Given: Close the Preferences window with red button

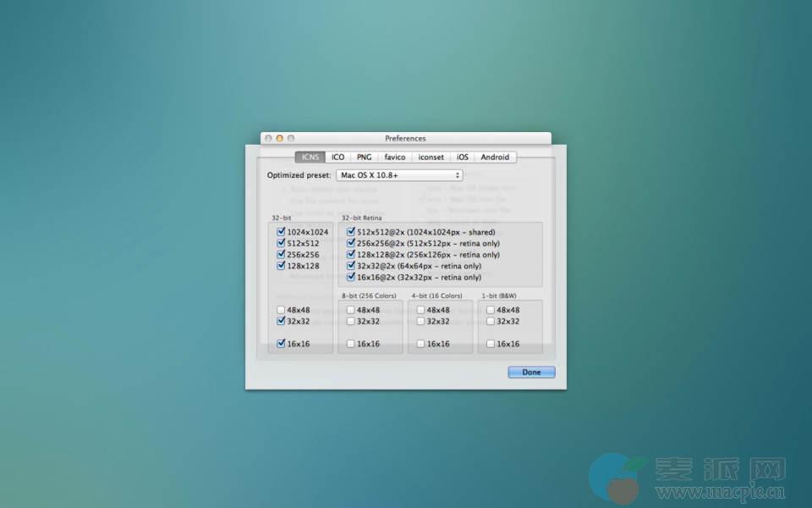Looking at the screenshot, I should pyautogui.click(x=268, y=138).
